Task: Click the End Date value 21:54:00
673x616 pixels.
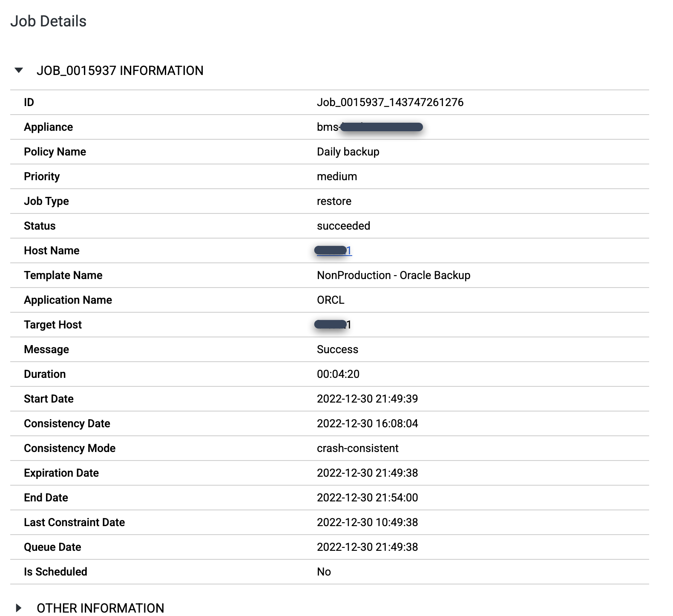Action: (367, 498)
